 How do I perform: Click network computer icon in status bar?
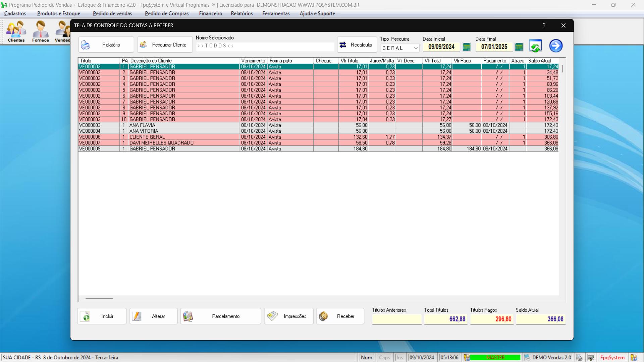(x=591, y=358)
